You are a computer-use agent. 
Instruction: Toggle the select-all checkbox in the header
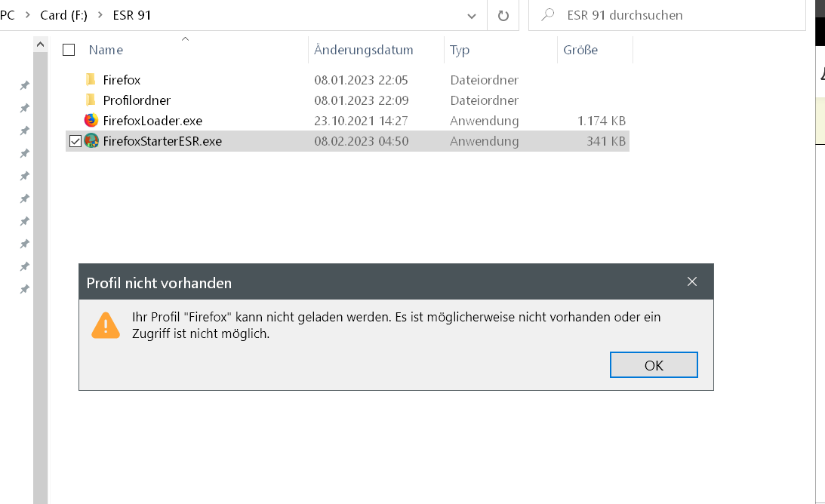click(x=69, y=50)
